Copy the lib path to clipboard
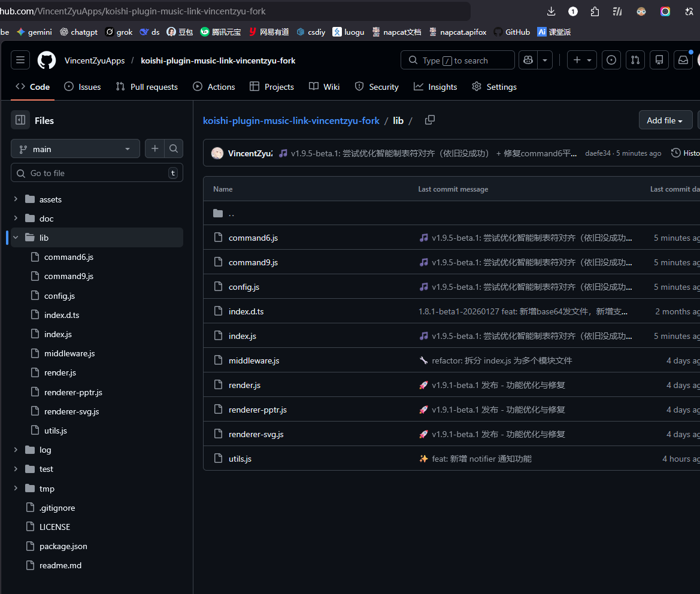 429,120
